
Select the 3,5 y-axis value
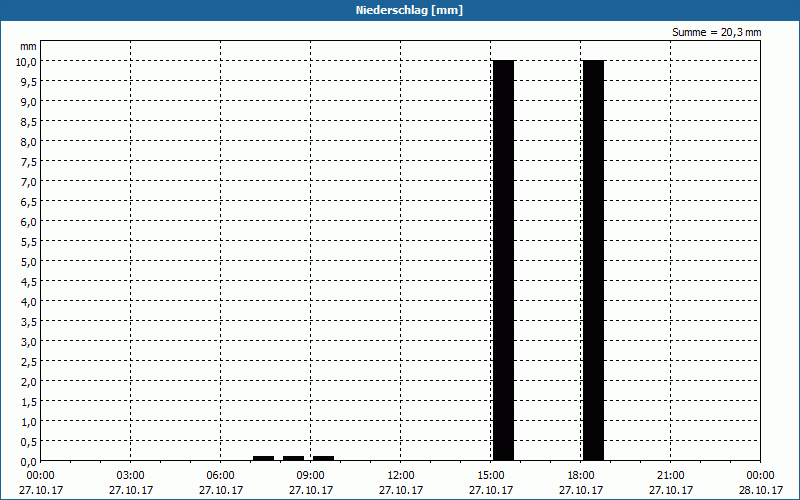point(29,321)
